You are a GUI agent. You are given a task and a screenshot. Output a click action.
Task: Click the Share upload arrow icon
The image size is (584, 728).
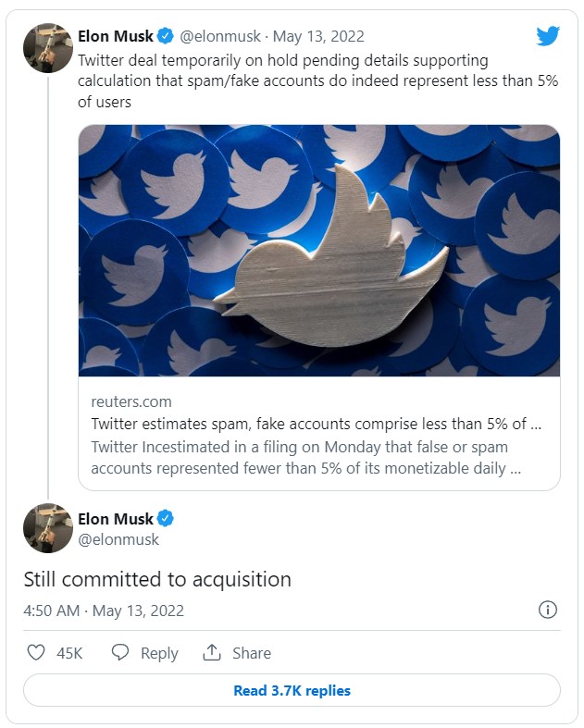(x=213, y=652)
